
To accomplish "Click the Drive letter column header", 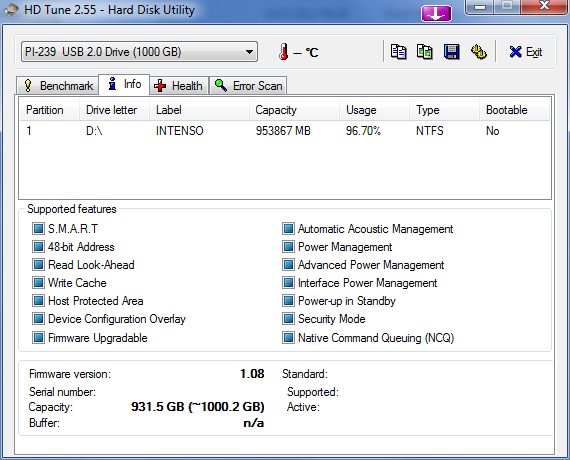I will [x=115, y=110].
